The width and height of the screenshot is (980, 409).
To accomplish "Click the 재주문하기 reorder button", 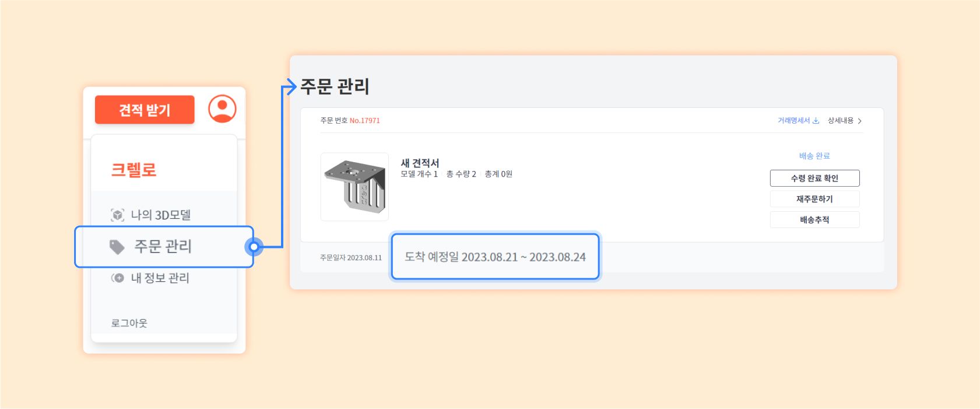I will [x=814, y=199].
